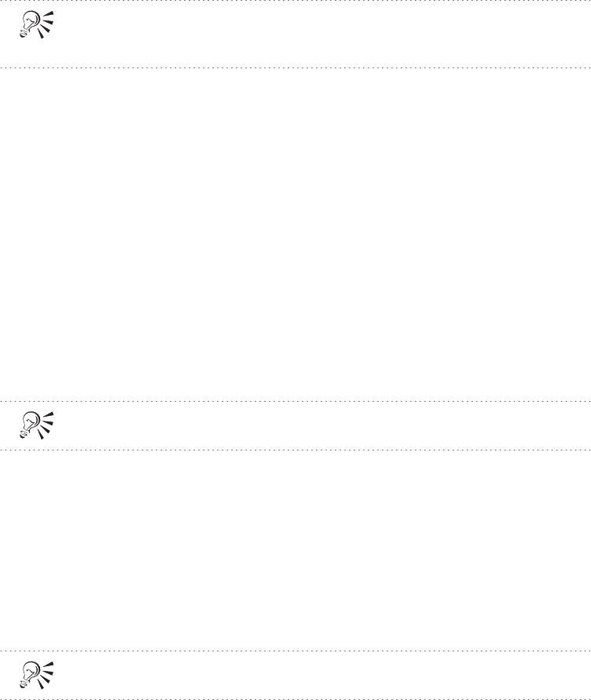Image resolution: width=591 pixels, height=700 pixels.
Task: Click the empty tip area right of the bottommost bulb
Action: pos(323,675)
